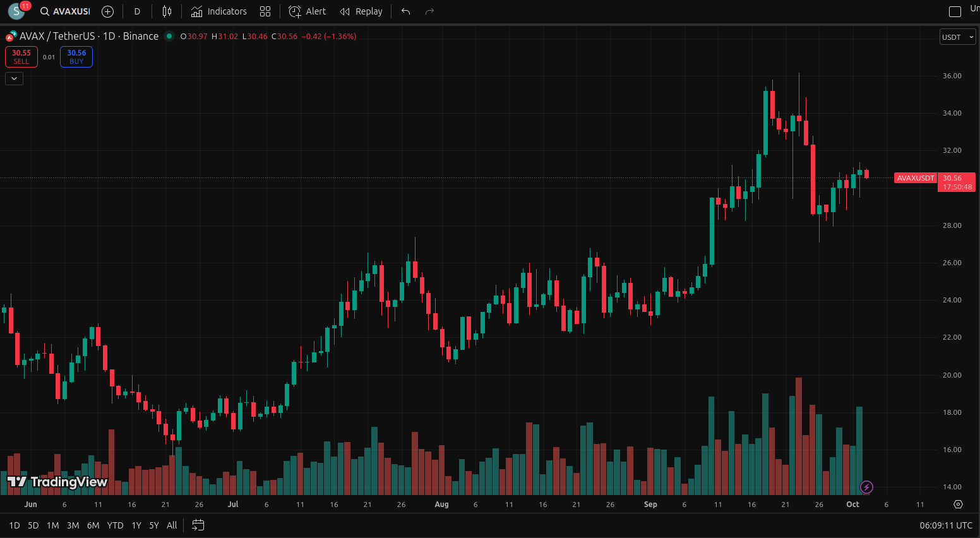
Task: Open the candlestick chart type selector
Action: pos(167,11)
